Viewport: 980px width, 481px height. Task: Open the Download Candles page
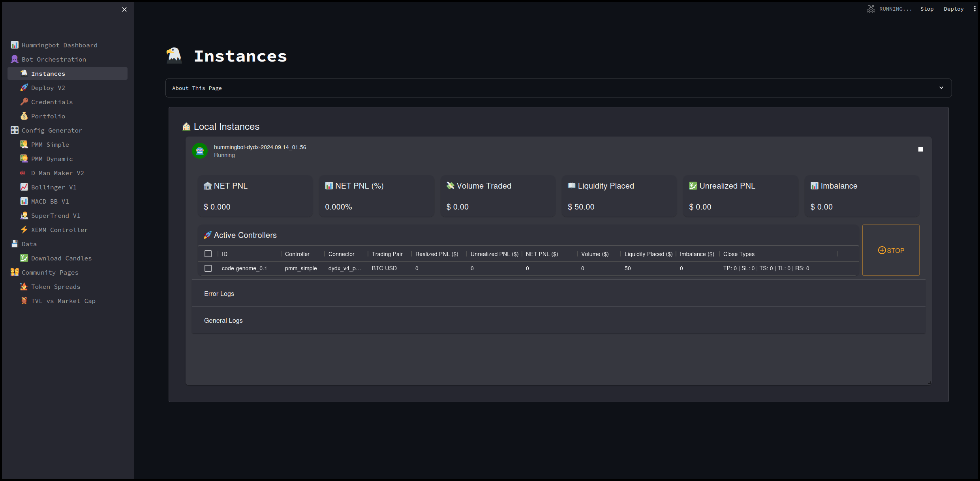[61, 258]
